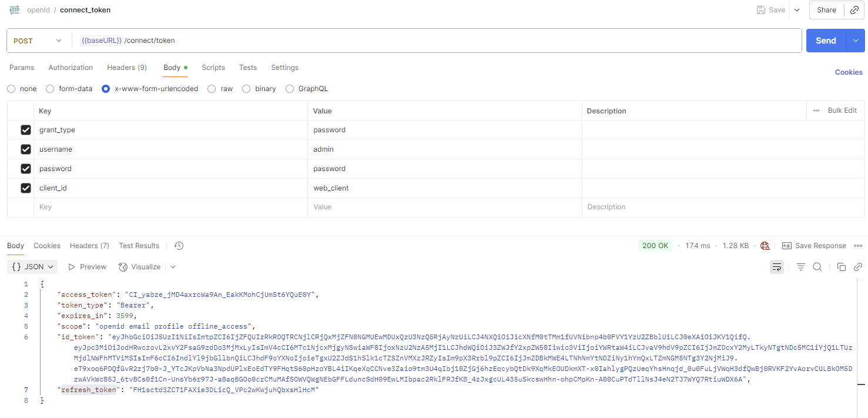Copy request link using chain icon

coord(854,10)
